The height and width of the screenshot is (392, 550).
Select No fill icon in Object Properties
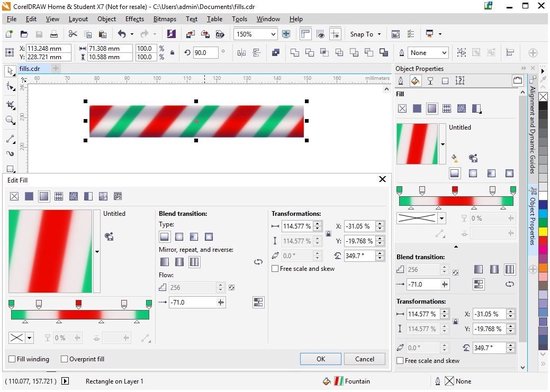402,108
